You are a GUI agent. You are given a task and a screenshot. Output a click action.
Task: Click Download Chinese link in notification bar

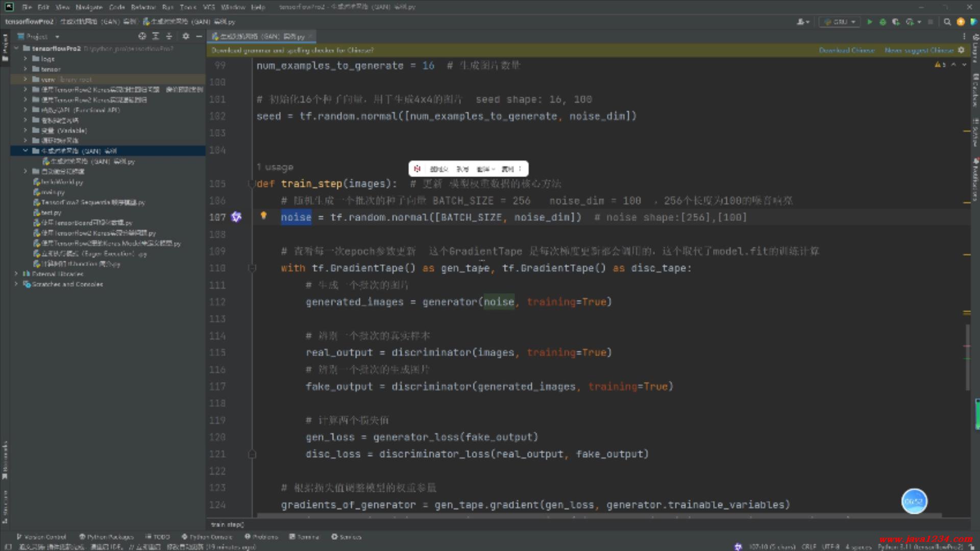(x=847, y=50)
